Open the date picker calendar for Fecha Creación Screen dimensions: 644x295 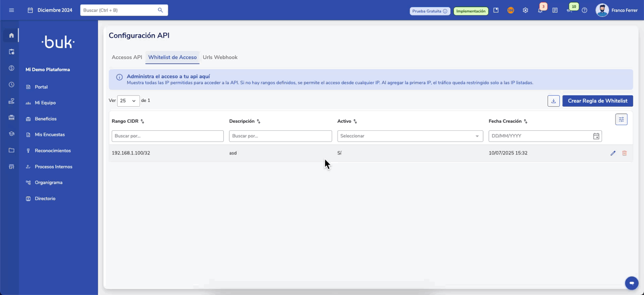pyautogui.click(x=596, y=136)
